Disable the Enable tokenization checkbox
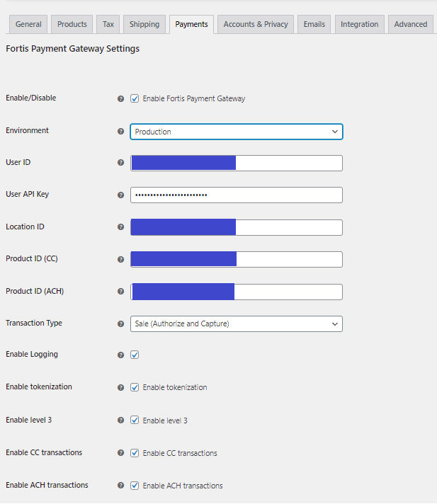This screenshot has width=437, height=504. (135, 387)
